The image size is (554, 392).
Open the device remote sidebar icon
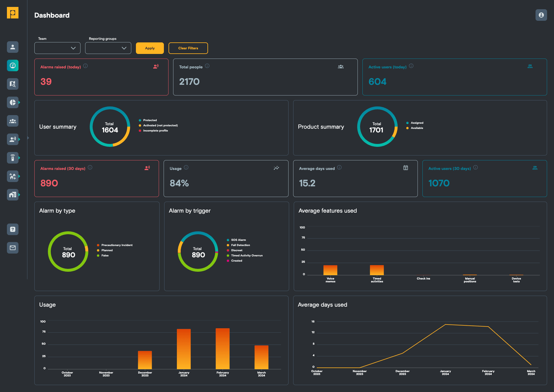coord(13,158)
